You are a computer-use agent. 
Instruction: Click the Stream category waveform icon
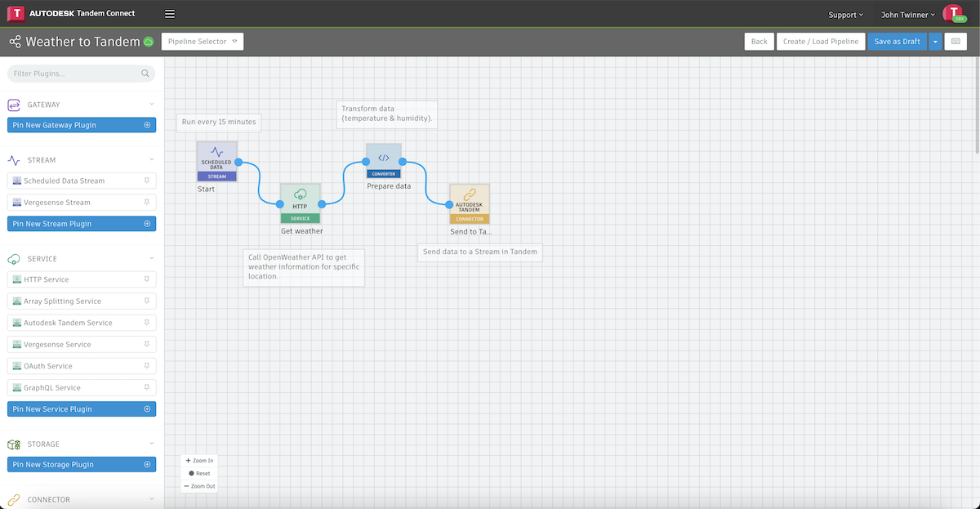(14, 160)
